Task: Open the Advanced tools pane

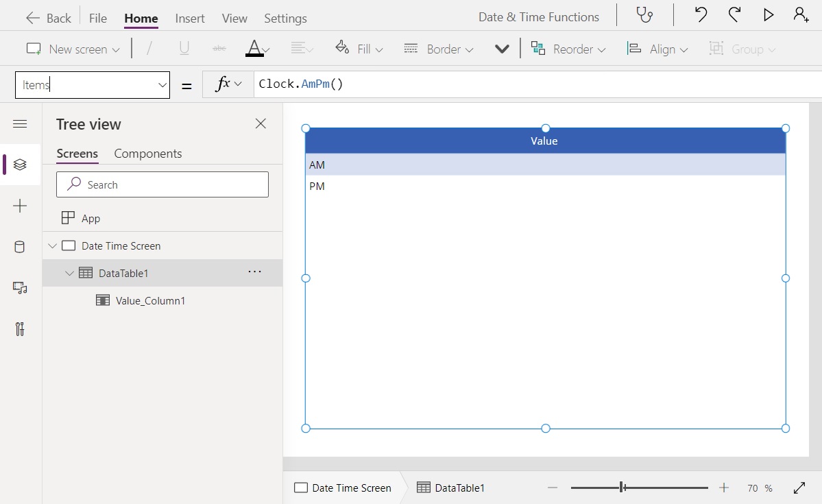Action: click(x=21, y=329)
